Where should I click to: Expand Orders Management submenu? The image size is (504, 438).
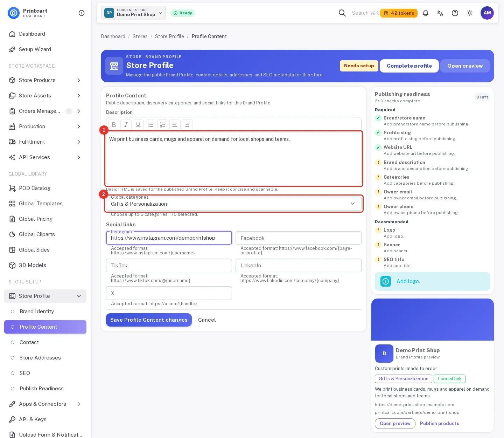click(x=45, y=111)
